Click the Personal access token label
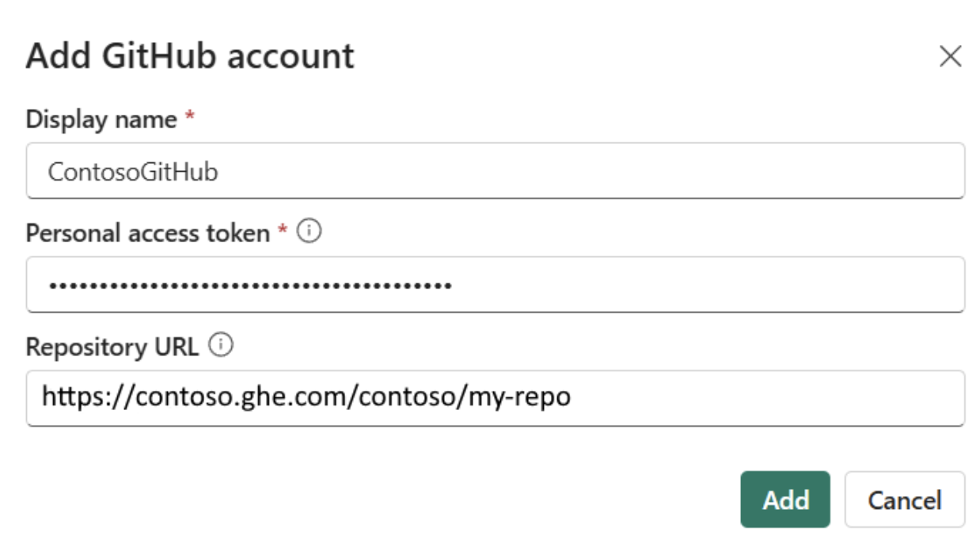Image resolution: width=980 pixels, height=543 pixels. click(148, 234)
